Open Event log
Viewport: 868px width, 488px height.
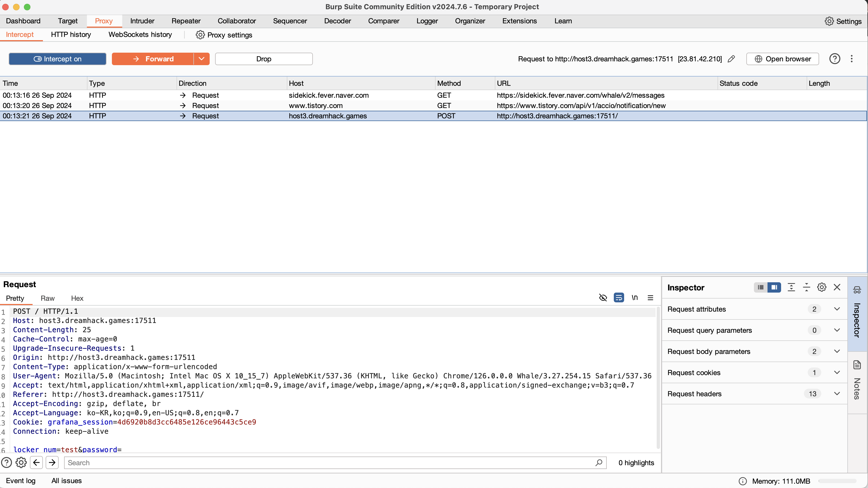(x=21, y=481)
